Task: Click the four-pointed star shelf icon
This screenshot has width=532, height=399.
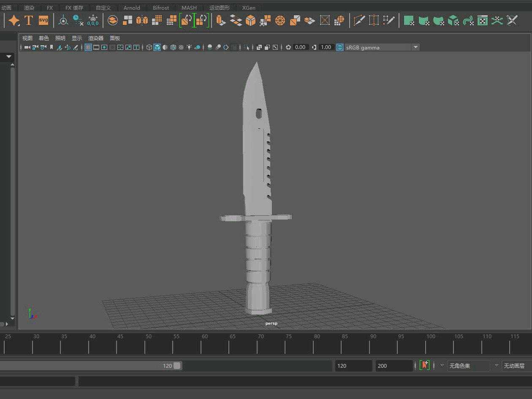Action: click(14, 20)
